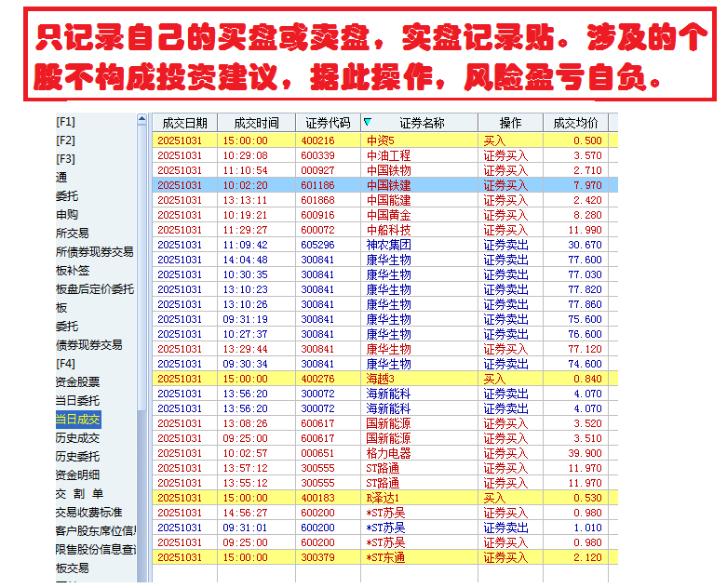Open 资金明细 in the sidebar
The width and height of the screenshot is (727, 588).
(77, 474)
